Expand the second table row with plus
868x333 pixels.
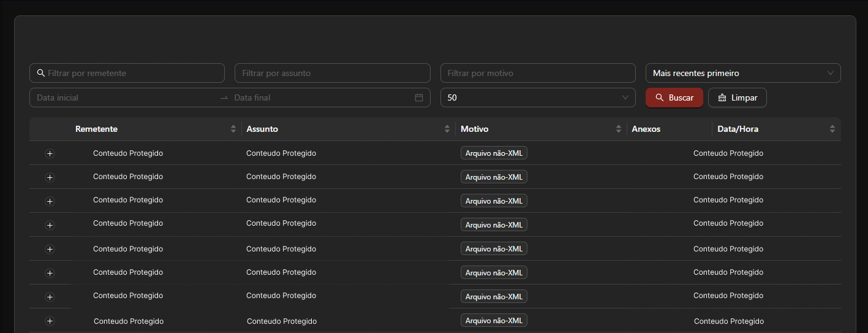coord(50,177)
